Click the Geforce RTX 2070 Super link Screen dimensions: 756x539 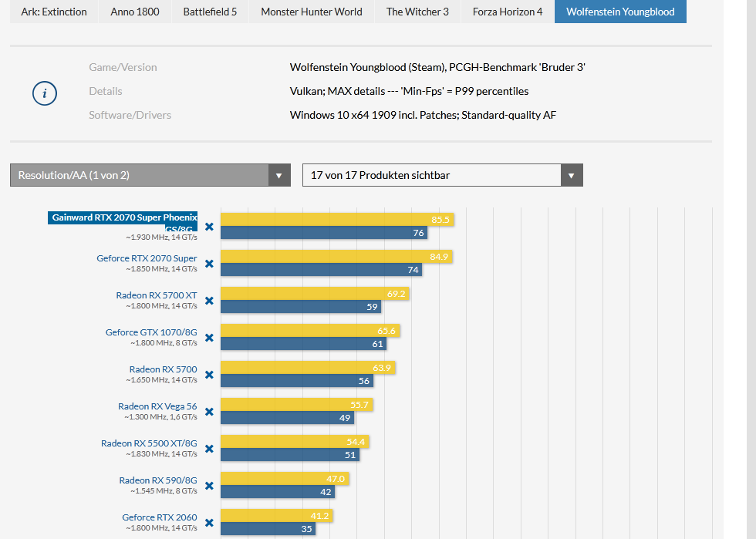pyautogui.click(x=147, y=258)
